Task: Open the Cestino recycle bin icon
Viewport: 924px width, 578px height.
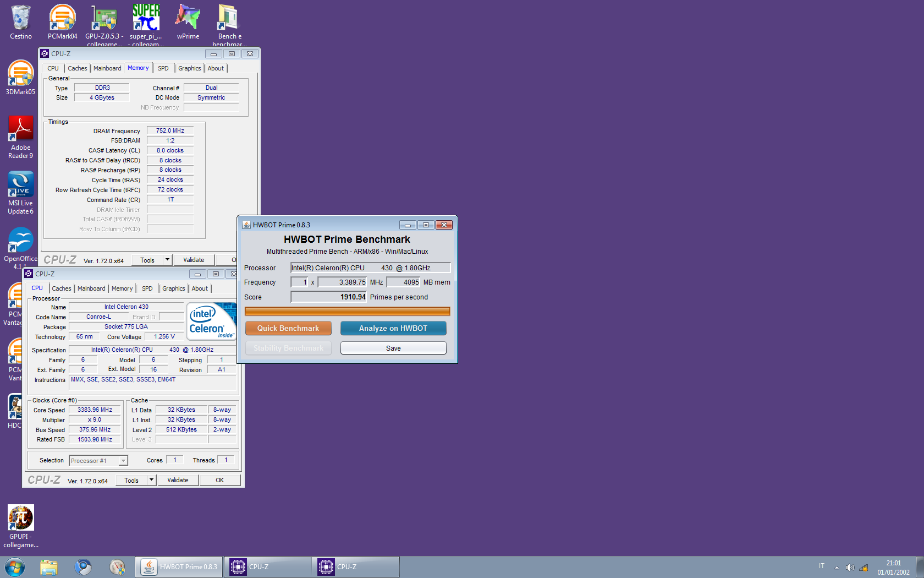Action: click(x=20, y=22)
